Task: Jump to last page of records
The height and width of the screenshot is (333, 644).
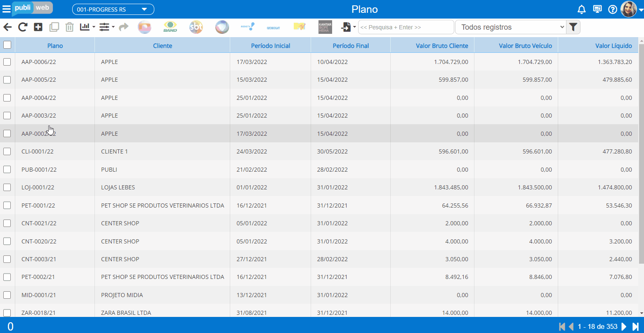Action: (x=636, y=326)
